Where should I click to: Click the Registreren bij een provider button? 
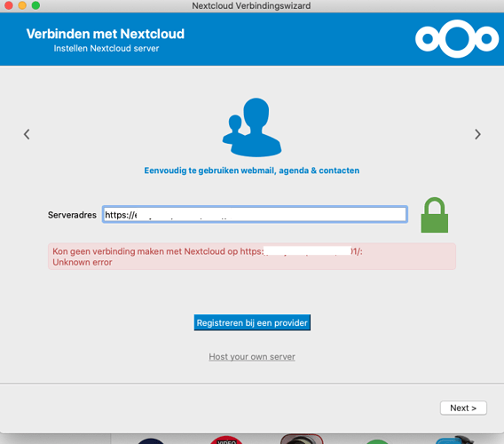coord(252,322)
